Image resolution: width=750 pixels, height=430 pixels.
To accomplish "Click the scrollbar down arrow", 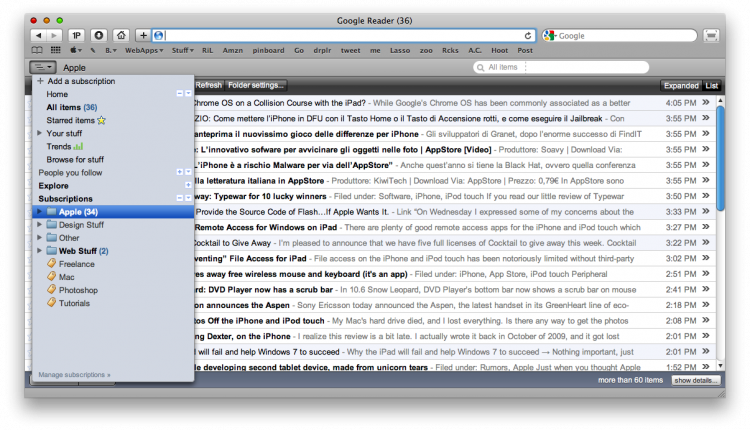I will [720, 366].
